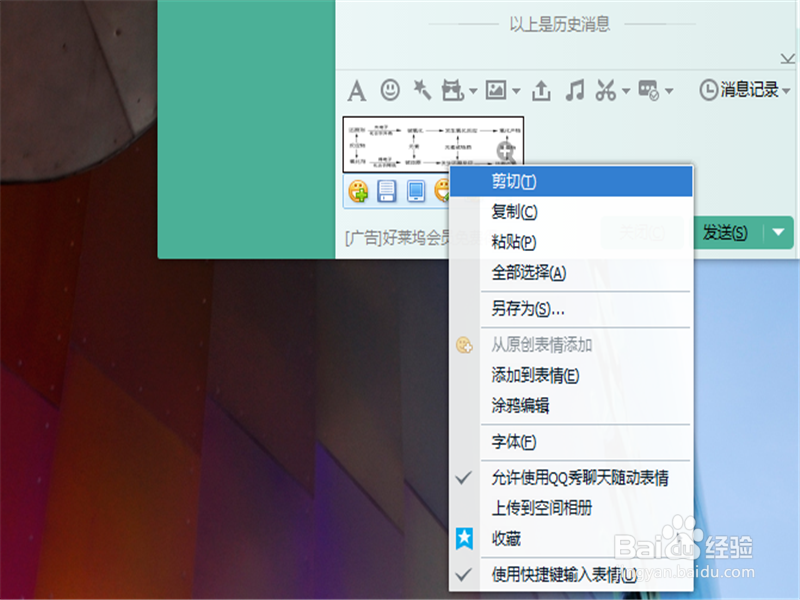Click the upload file icon
The width and height of the screenshot is (800, 600).
click(541, 91)
